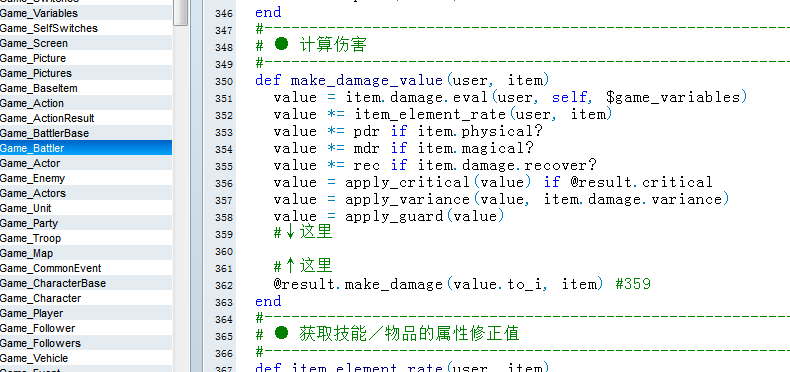Viewport: 790px width, 372px height.
Task: Open Game_BaseItem script
Action: click(86, 88)
